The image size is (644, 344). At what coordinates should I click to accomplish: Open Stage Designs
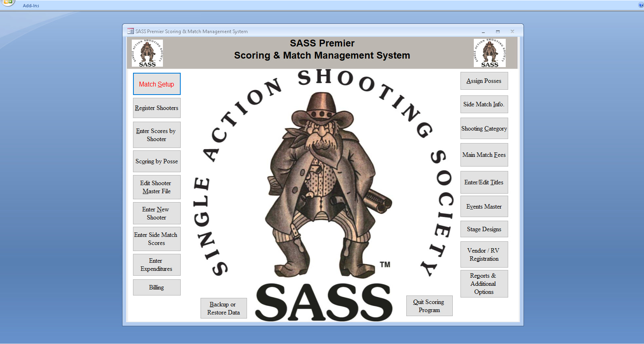click(484, 229)
